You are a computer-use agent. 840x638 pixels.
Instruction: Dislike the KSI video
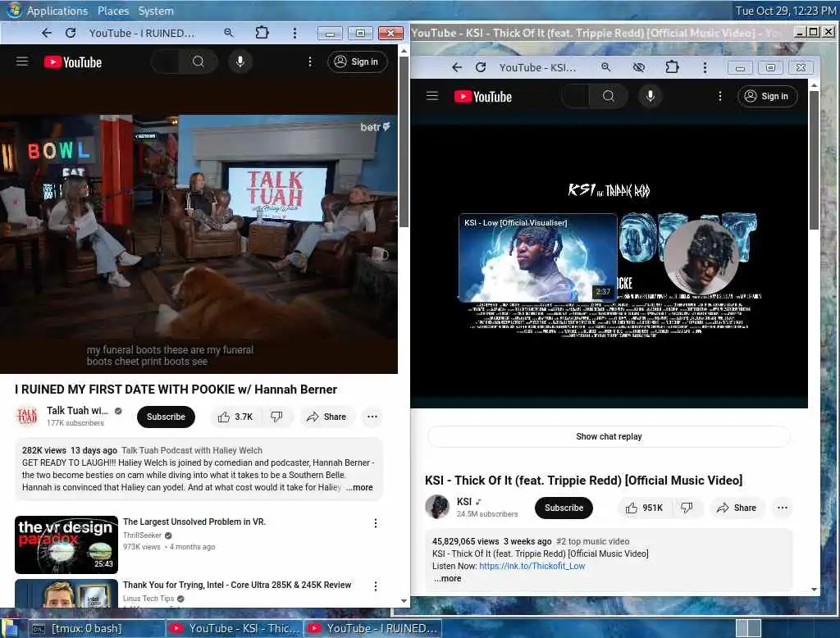point(687,508)
